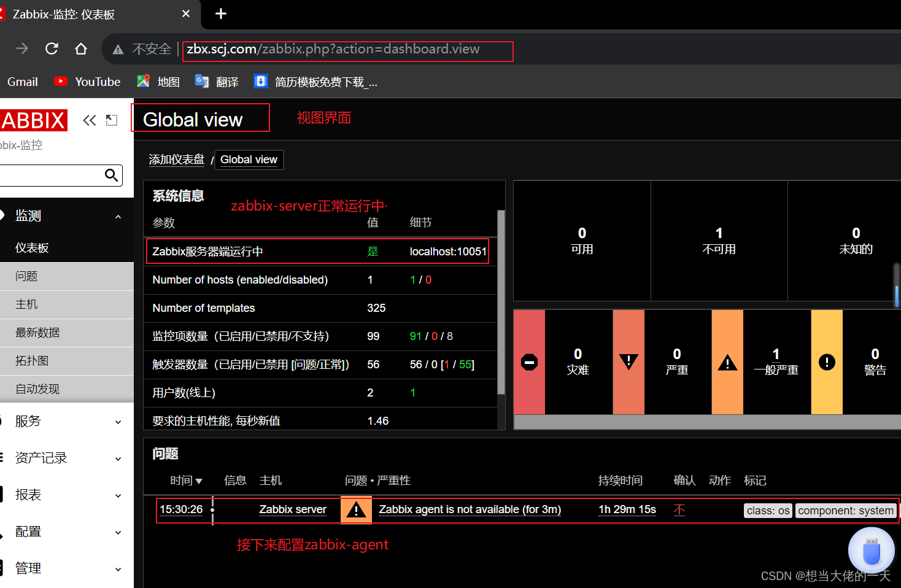Click the yellow 警告 severity icon
Image resolution: width=901 pixels, height=588 pixels.
pos(827,362)
